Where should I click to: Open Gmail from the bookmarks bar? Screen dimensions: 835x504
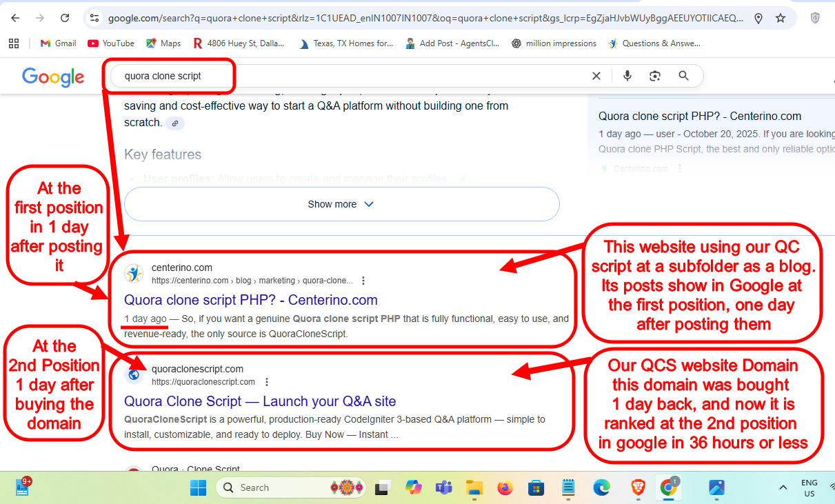tap(58, 43)
